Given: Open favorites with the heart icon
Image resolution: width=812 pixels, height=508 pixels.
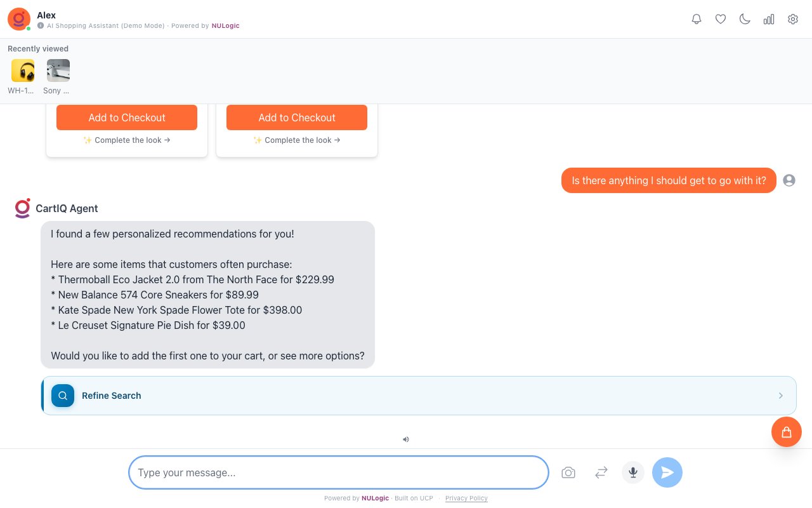Looking at the screenshot, I should coord(721,19).
